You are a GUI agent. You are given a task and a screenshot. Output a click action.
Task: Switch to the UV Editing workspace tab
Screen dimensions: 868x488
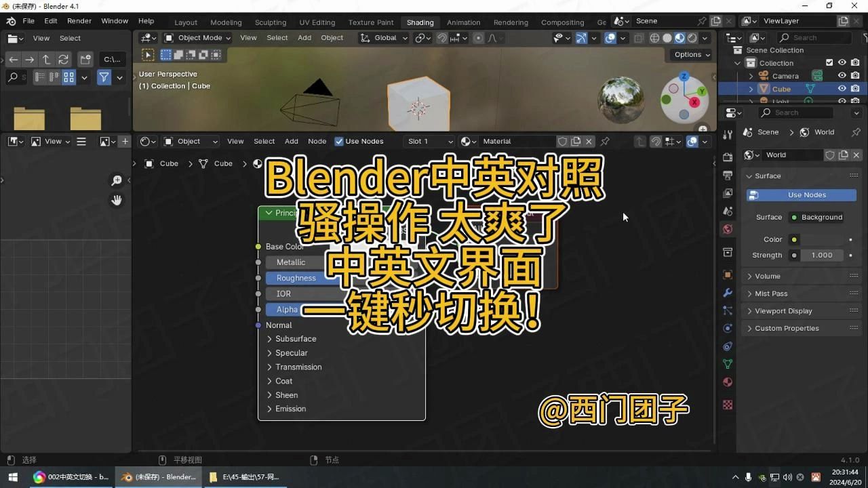tap(317, 22)
